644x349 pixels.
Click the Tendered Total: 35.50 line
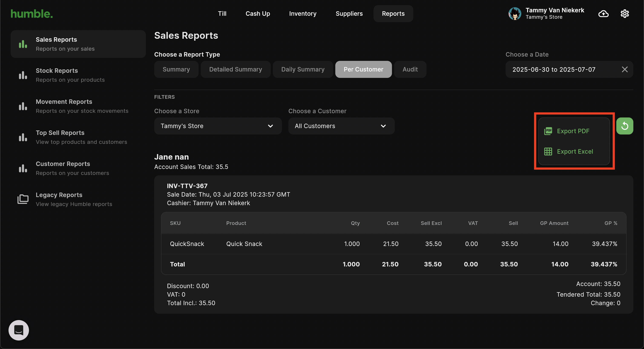click(588, 295)
